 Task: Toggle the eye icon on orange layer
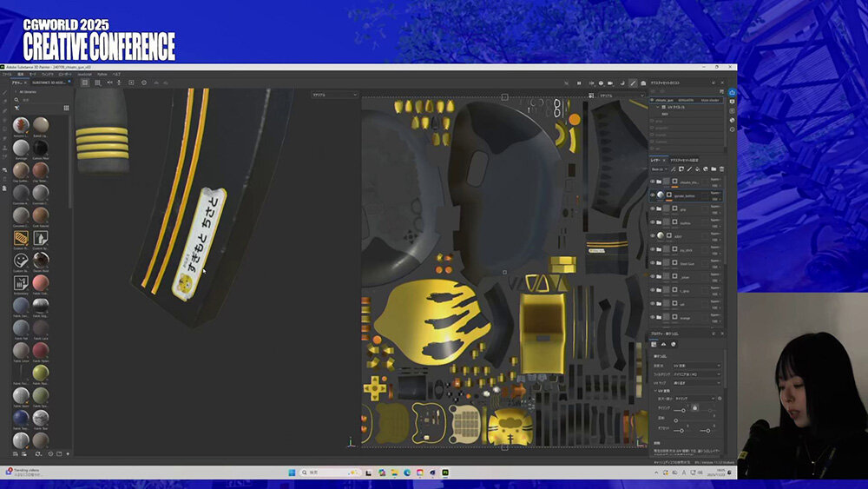653,317
